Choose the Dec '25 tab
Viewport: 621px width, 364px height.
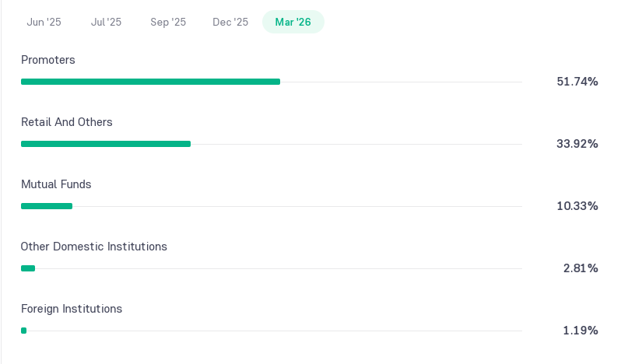[x=230, y=22]
